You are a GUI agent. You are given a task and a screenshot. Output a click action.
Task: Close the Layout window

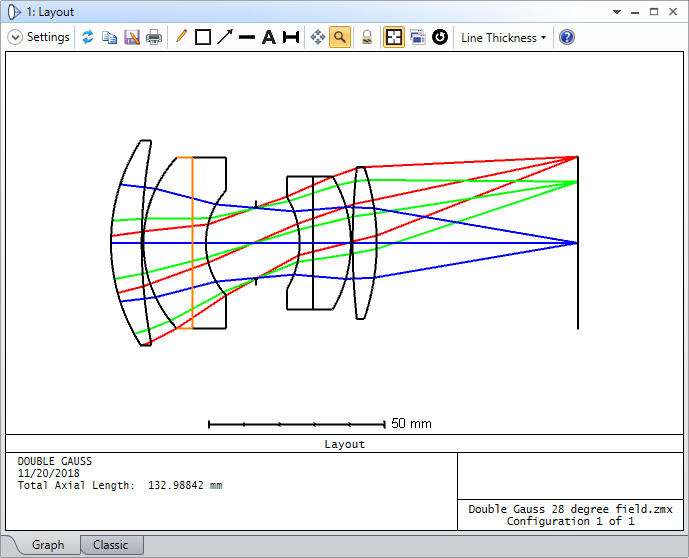tap(673, 12)
